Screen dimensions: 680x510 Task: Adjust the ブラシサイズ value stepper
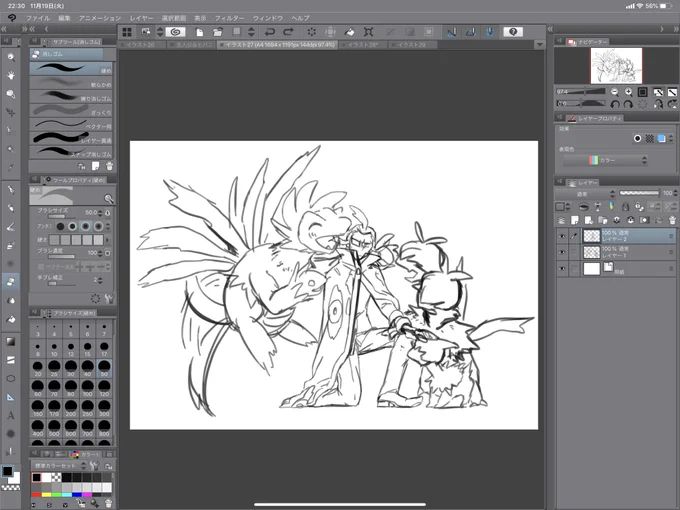(101, 212)
